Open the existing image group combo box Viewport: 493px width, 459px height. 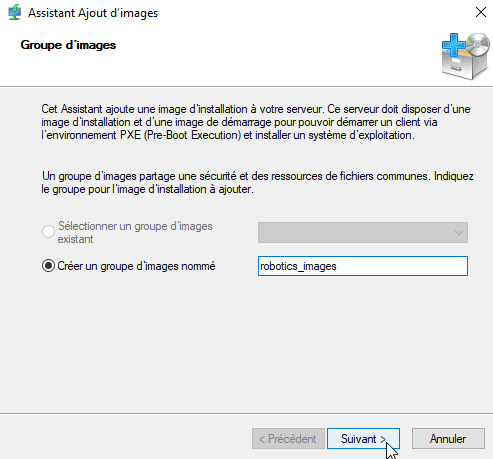click(x=363, y=232)
